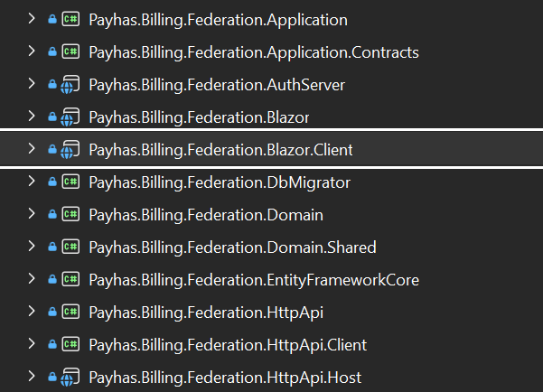
Task: Click the web globe icon for AuthServer project
Action: (x=70, y=85)
